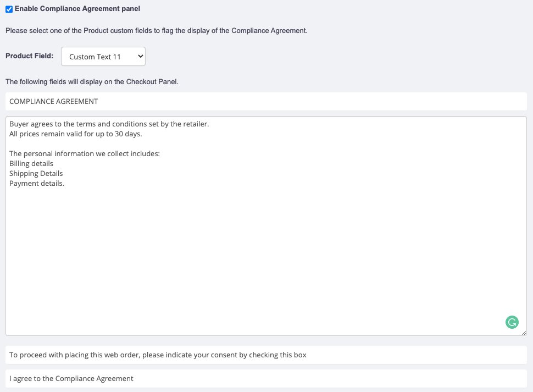Screen dimensions: 533x392
Task: Click on the 'Shipping Details' line
Action: coord(36,174)
